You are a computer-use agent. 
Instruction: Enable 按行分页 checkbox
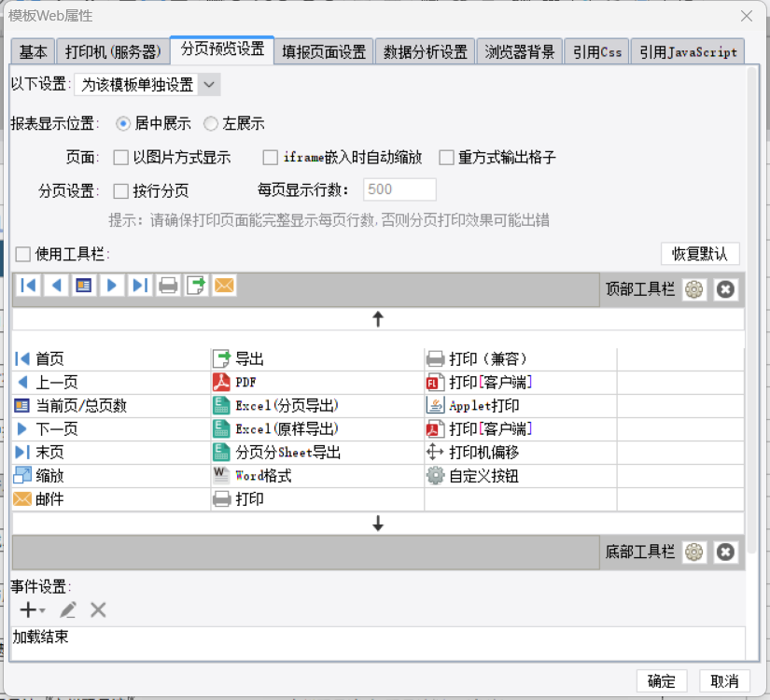(x=120, y=191)
